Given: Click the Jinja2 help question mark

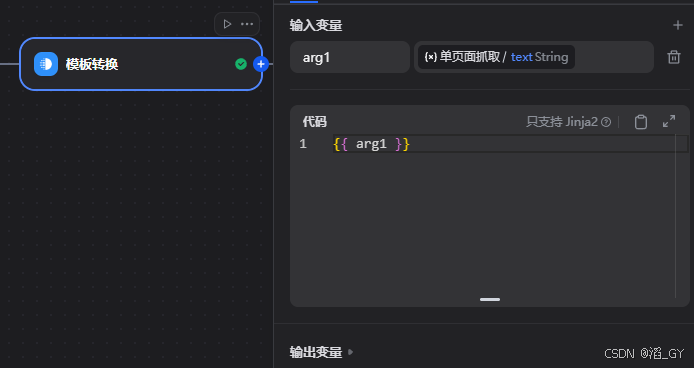Looking at the screenshot, I should coord(606,122).
